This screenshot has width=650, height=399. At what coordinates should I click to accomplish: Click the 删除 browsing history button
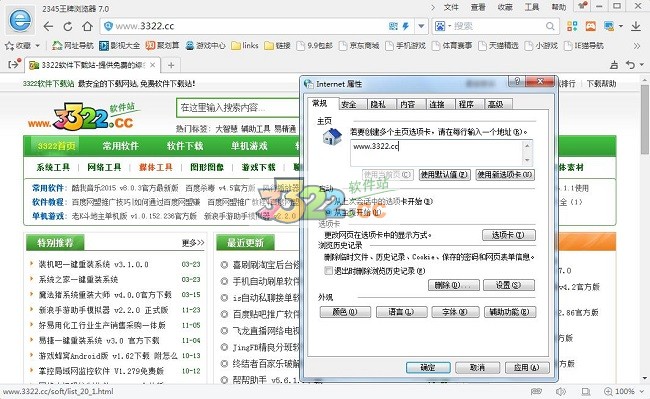(454, 285)
